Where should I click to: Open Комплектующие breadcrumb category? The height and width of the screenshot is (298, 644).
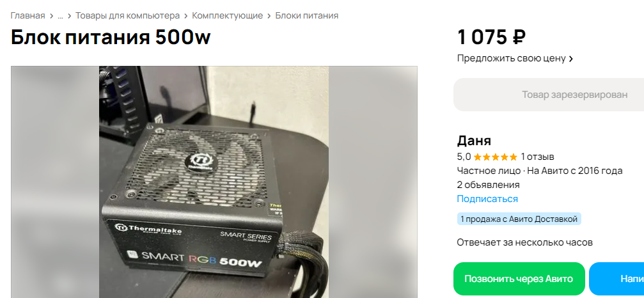(228, 16)
